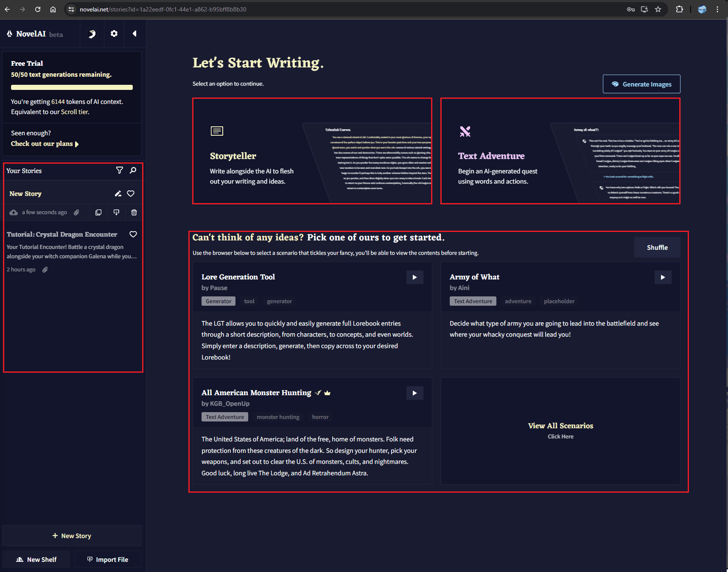Viewport: 728px width, 572px height.
Task: Click the Generator tag on Lore Generation Tool
Action: click(218, 301)
